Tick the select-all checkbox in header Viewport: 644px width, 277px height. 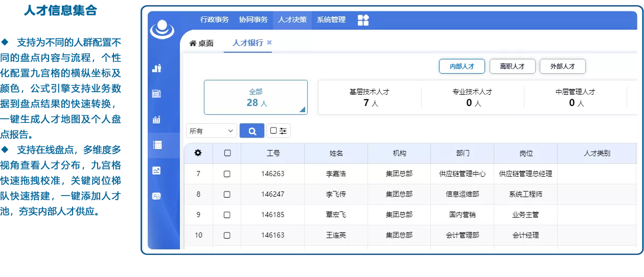pos(227,153)
